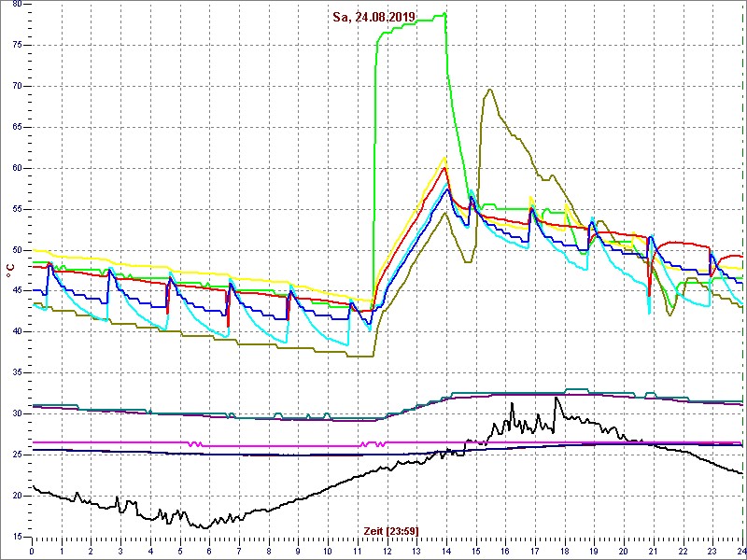Image resolution: width=747 pixels, height=560 pixels.
Task: Click the 50 label on the temperature axis
Action: point(16,250)
